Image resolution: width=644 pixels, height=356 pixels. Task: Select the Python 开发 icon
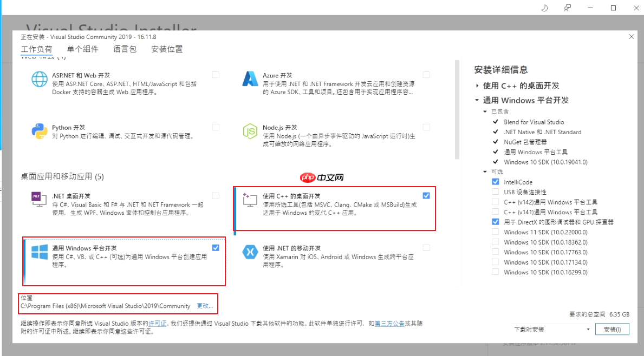click(x=38, y=130)
